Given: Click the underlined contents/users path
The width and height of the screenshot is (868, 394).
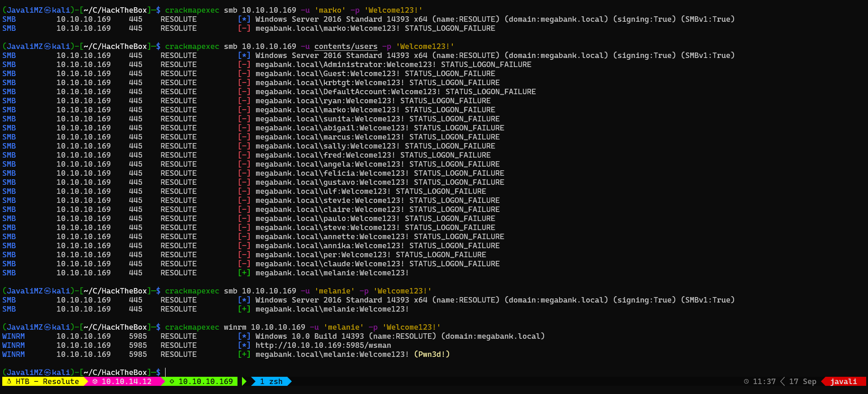Looking at the screenshot, I should tap(346, 46).
